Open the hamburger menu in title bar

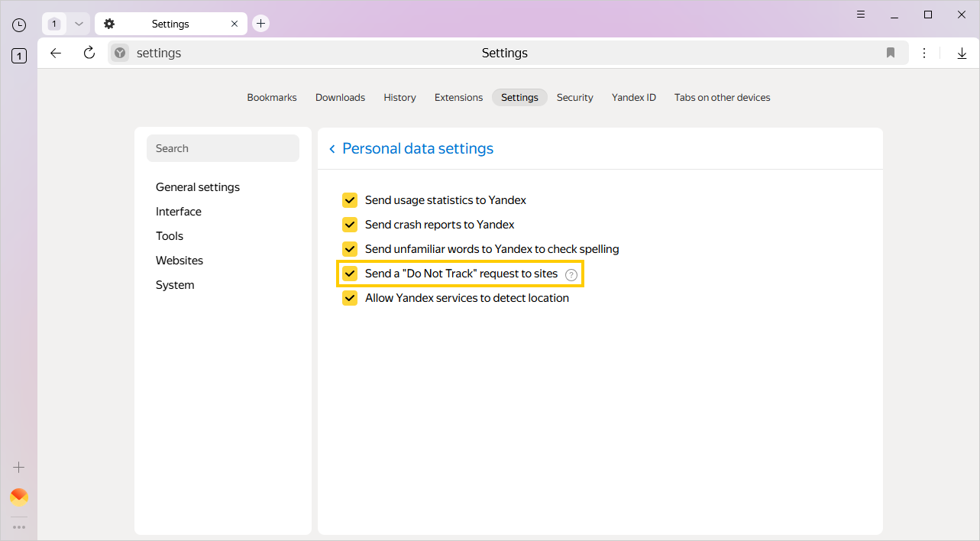pyautogui.click(x=861, y=15)
